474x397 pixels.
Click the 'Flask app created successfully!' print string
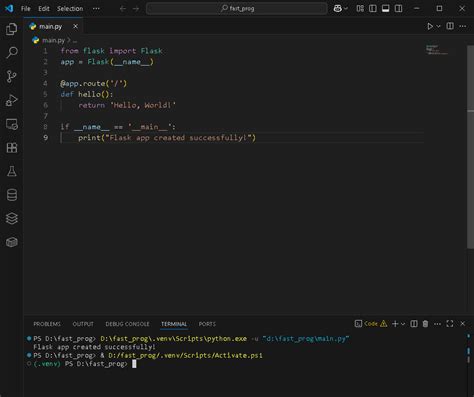point(179,138)
